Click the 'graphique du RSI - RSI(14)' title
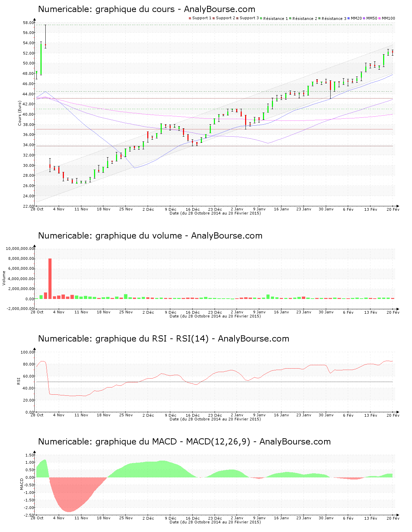Screen dimensions: 412x532 [x=163, y=339]
